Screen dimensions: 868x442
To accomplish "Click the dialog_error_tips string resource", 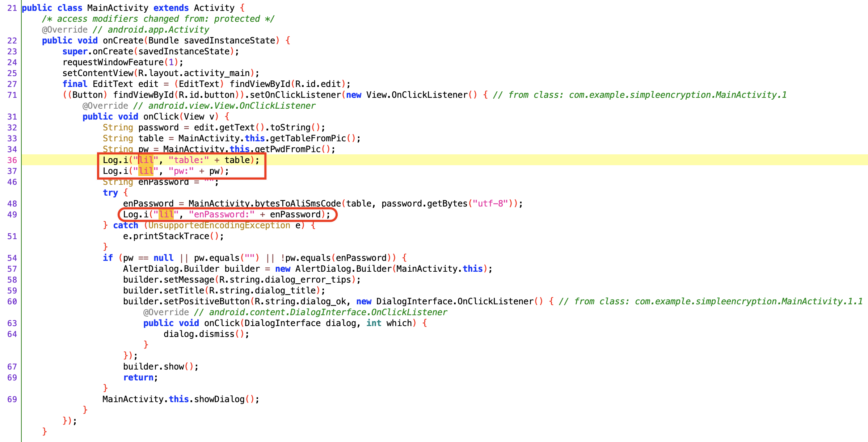I will coord(308,280).
